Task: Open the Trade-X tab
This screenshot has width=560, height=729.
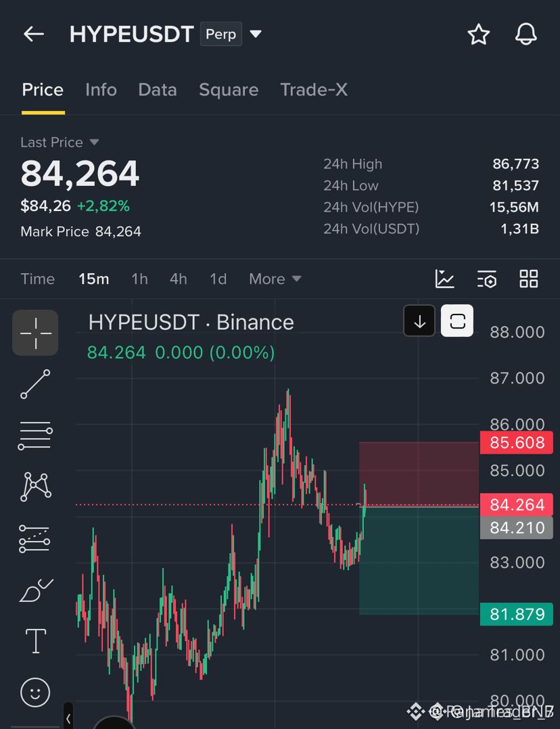Action: [314, 90]
